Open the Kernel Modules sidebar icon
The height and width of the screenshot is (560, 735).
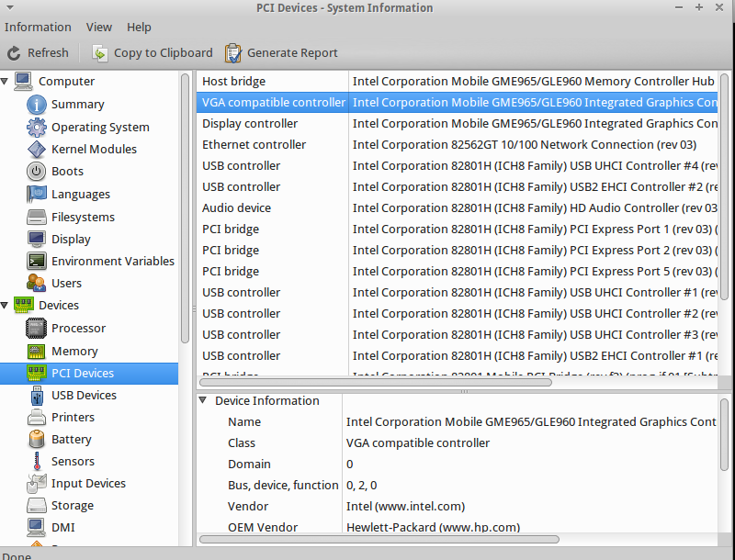pos(37,150)
